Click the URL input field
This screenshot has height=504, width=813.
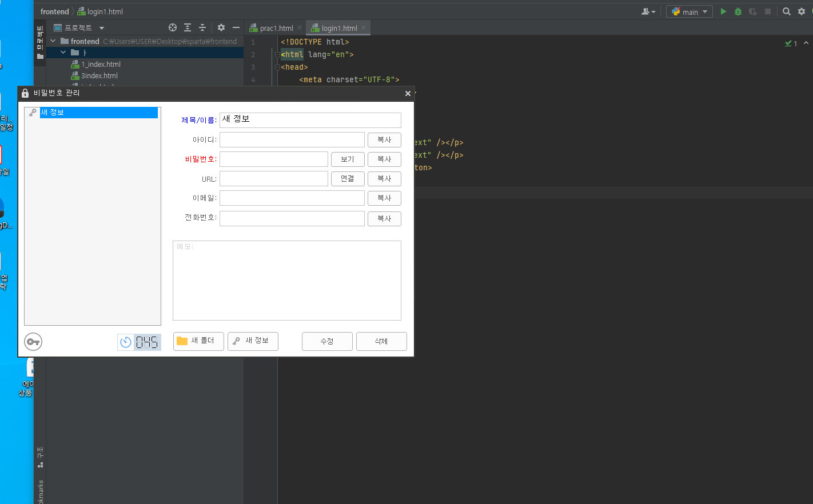(274, 179)
